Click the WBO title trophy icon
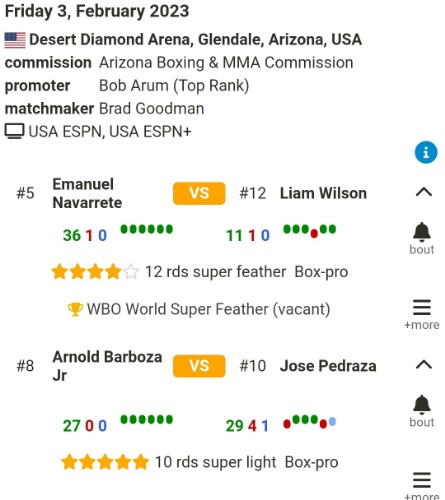The width and height of the screenshot is (445, 500). 75,309
